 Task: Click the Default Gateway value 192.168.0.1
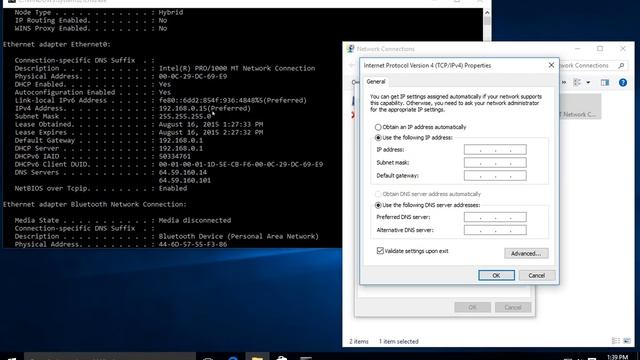point(181,140)
